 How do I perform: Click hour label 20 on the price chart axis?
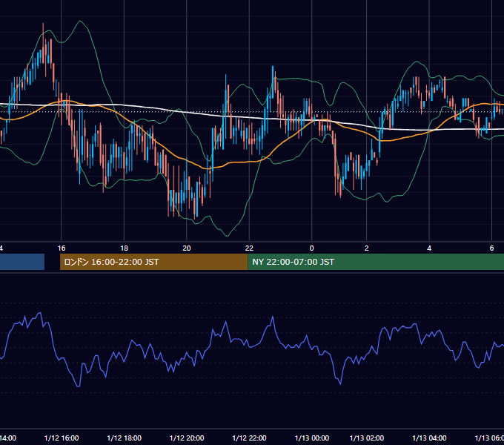[x=187, y=248]
